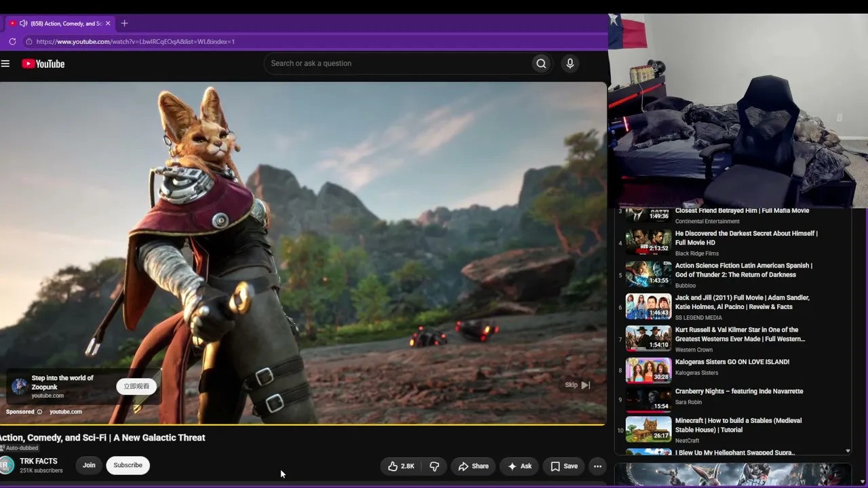Image resolution: width=868 pixels, height=488 pixels.
Task: Dislike this video
Action: (x=435, y=466)
